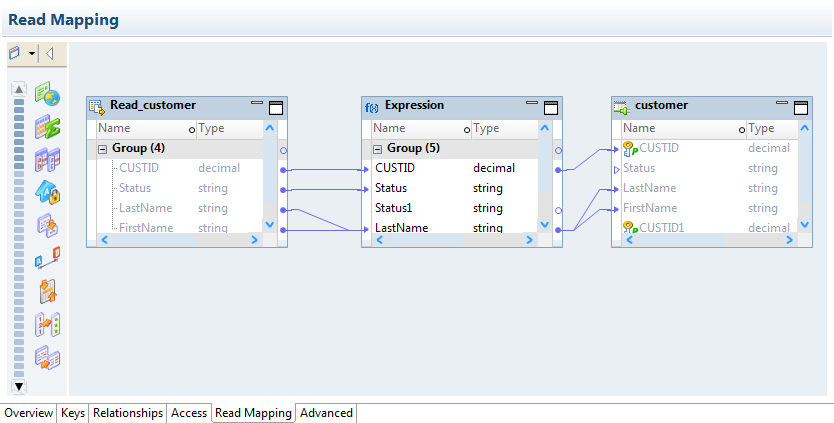Select the LastName row in customer
The image size is (834, 423).
click(650, 188)
